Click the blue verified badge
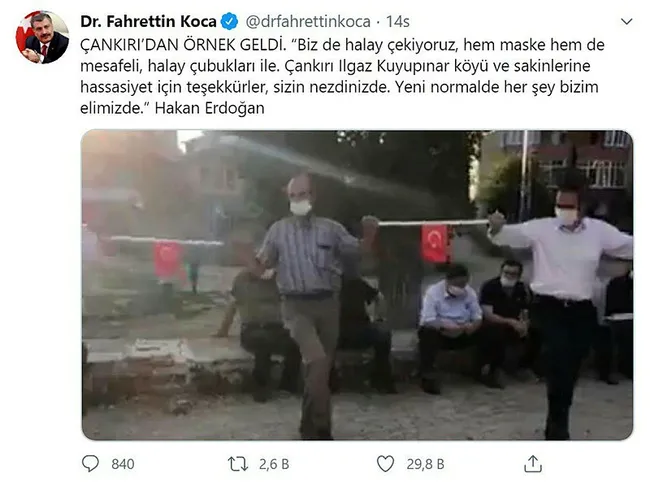Screen dimensions: 650x482 229,21
